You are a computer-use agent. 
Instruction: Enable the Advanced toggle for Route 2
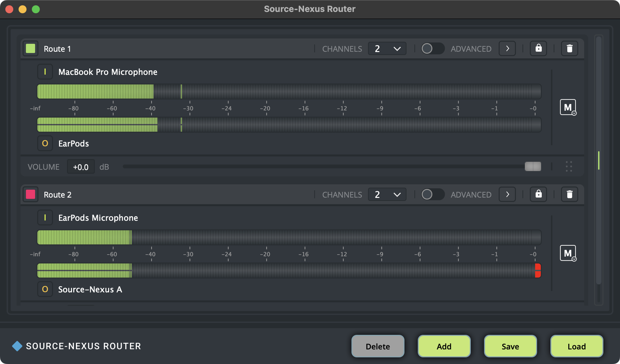433,194
